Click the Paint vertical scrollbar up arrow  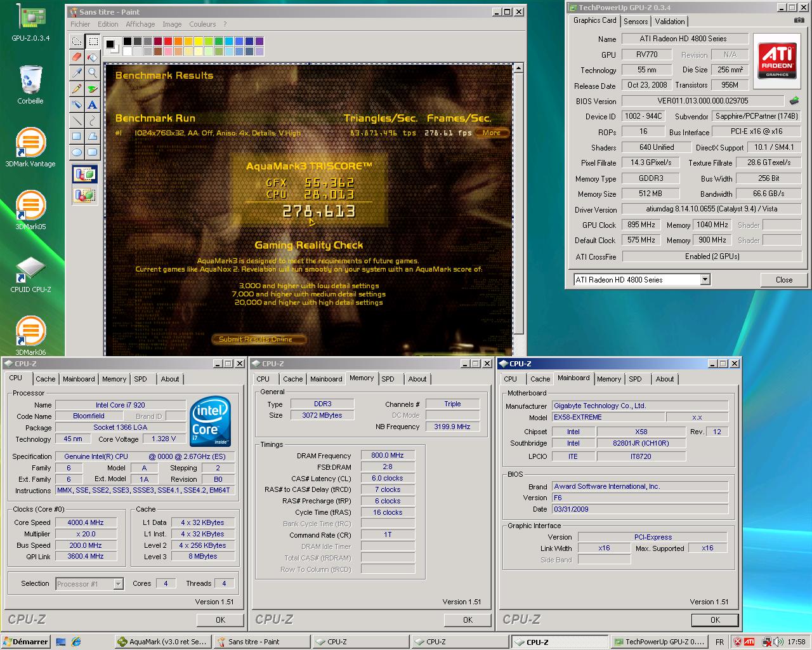518,68
